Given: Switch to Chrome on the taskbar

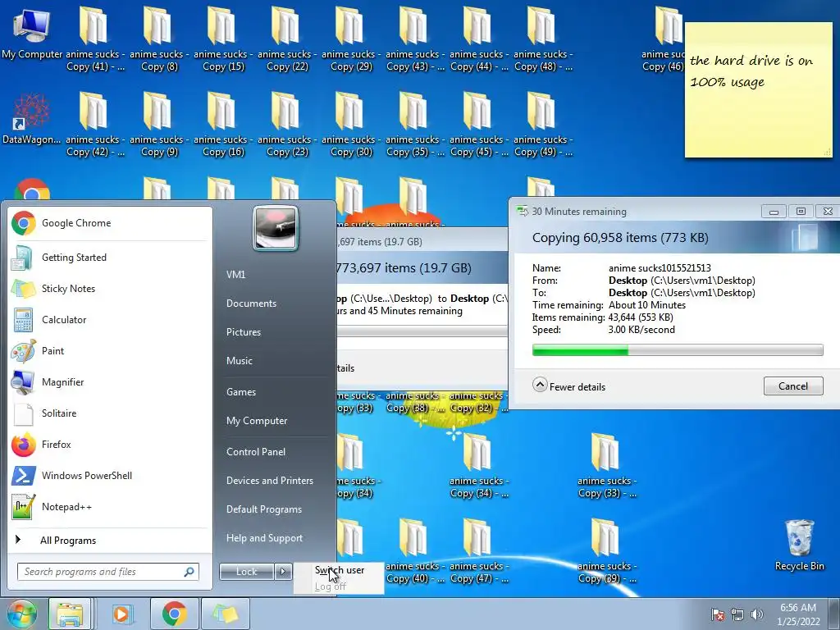Looking at the screenshot, I should pyautogui.click(x=174, y=614).
